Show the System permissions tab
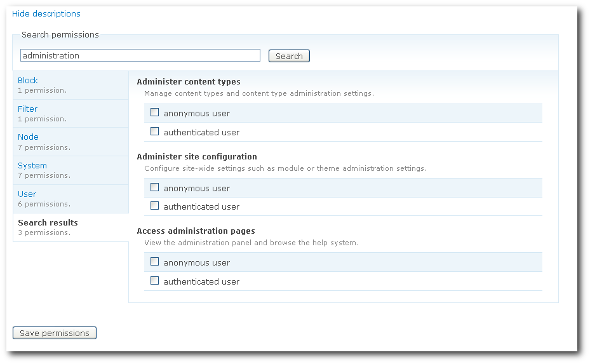590x364 pixels. [x=32, y=166]
